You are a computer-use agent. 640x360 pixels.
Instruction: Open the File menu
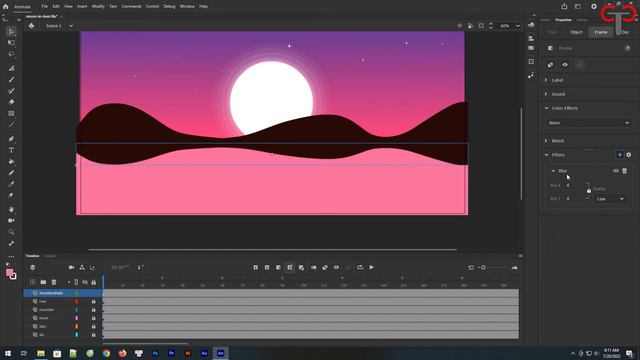(x=44, y=6)
